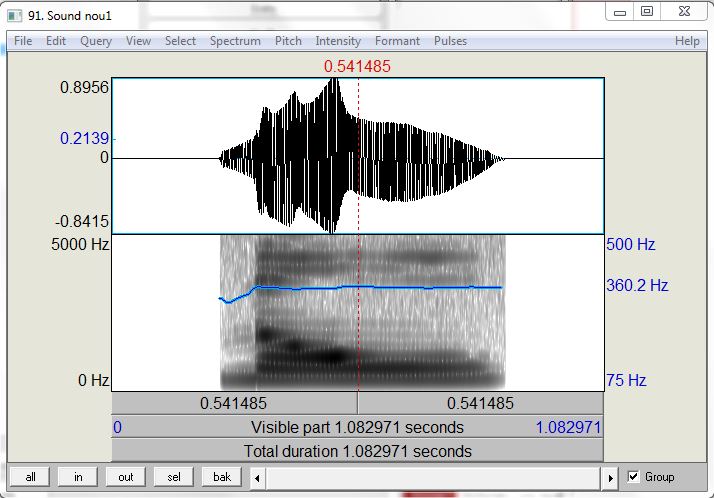Click the 'sel' zoom button
The width and height of the screenshot is (714, 498).
click(173, 477)
